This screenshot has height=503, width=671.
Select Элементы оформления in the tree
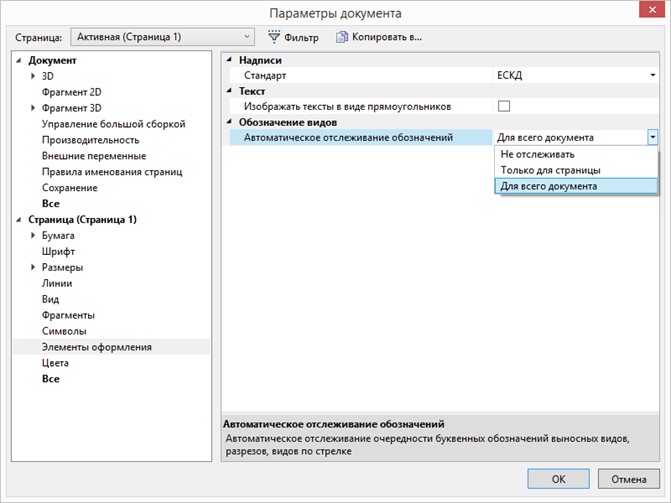click(x=96, y=347)
